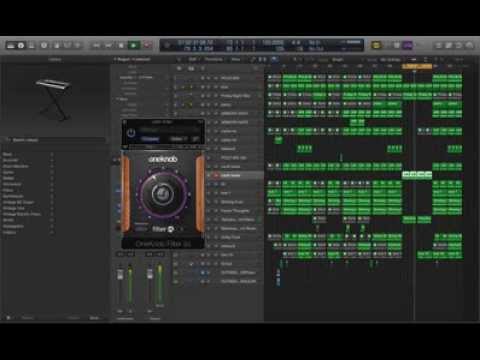Select the World category in Library
Screen dimensions: 480x360
(8, 220)
